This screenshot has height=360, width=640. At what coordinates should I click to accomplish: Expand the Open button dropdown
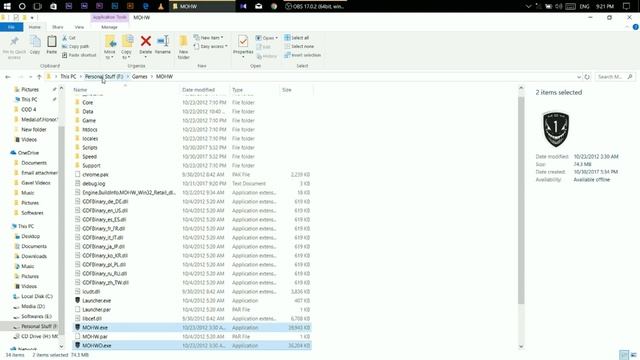coord(277,38)
